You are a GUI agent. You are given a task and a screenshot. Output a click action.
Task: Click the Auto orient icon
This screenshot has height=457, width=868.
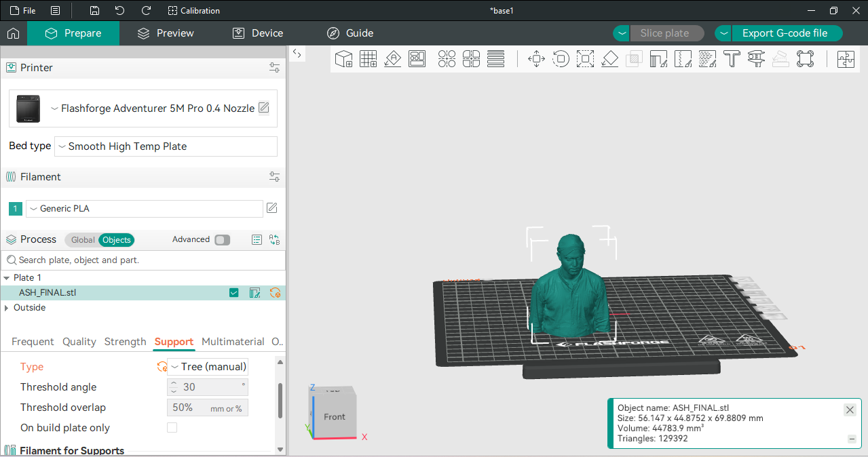pos(393,59)
